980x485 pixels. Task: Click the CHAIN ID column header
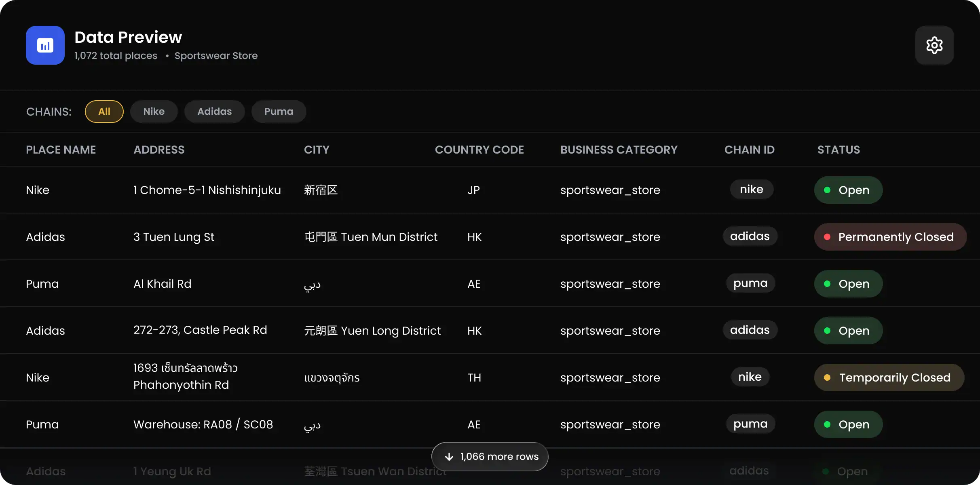pyautogui.click(x=750, y=150)
